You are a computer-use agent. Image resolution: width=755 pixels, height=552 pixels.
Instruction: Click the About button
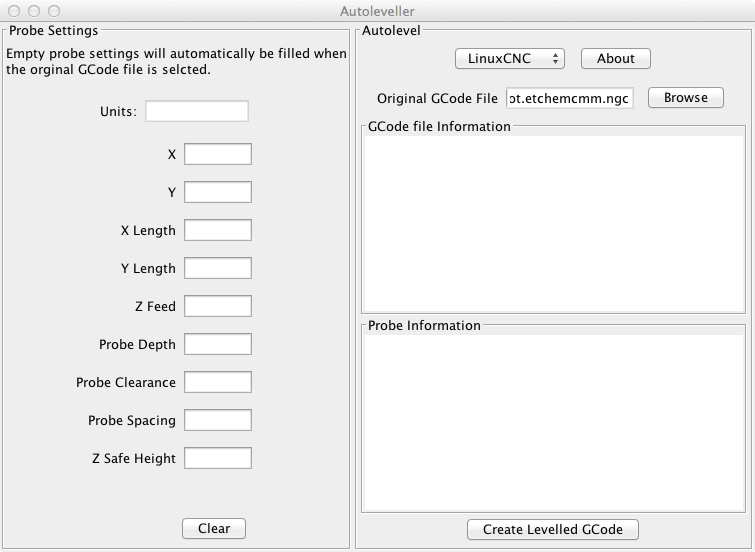point(615,59)
